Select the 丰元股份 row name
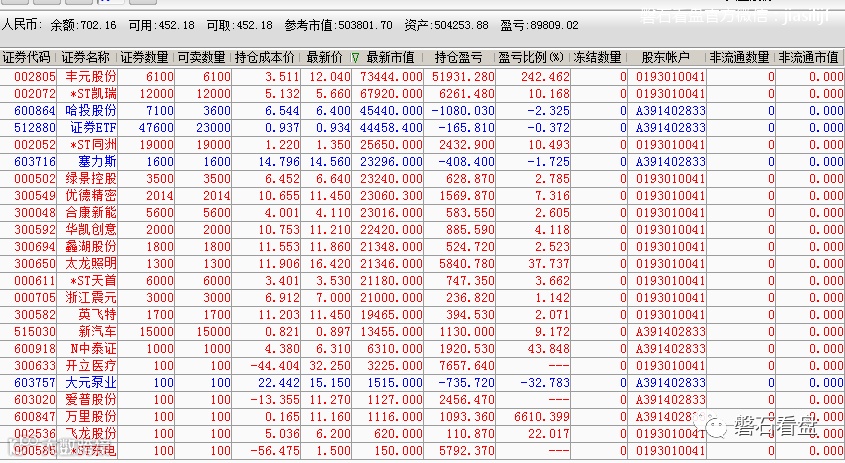Viewport: 845px width, 463px height. point(91,77)
